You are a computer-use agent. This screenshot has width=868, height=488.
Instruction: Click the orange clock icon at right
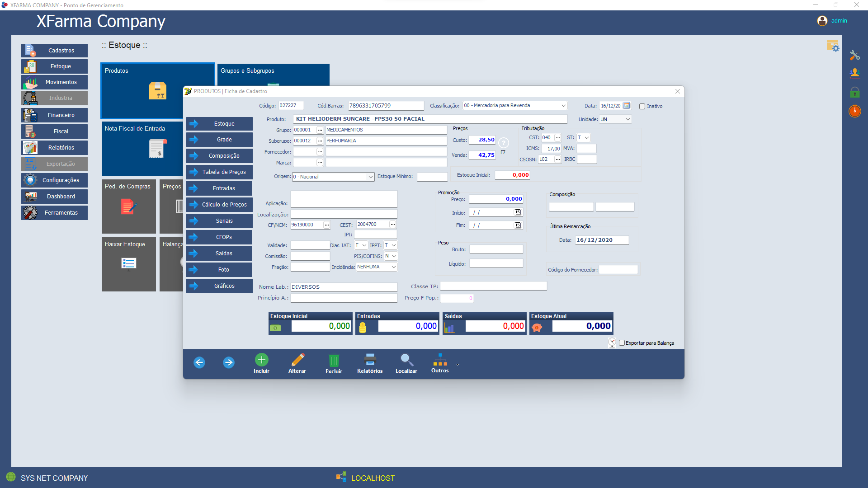click(854, 111)
